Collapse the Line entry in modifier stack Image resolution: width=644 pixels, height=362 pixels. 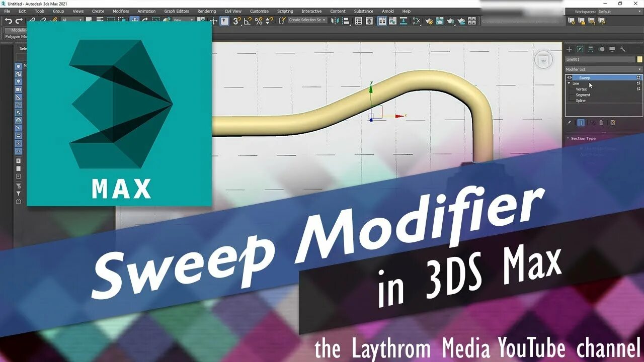tap(569, 83)
